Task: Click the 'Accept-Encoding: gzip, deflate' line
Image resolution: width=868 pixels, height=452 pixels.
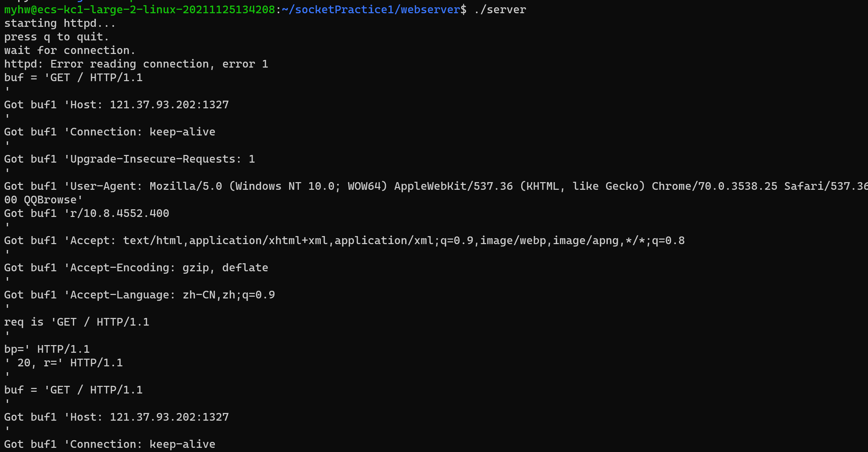Action: [x=169, y=268]
